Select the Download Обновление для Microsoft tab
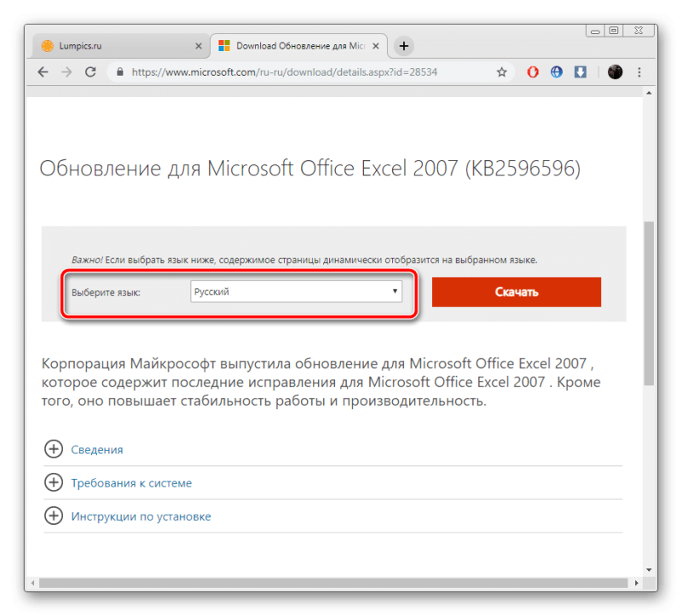Viewport: 682px width, 616px height. click(x=299, y=46)
